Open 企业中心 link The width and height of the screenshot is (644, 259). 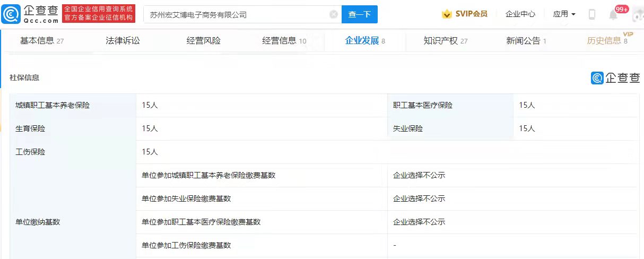(x=520, y=14)
